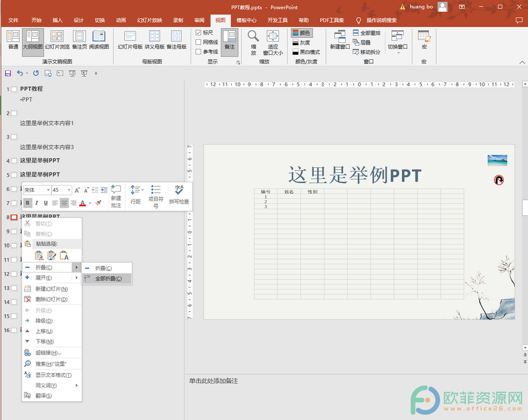Open the font color dropdown arrow

(x=90, y=203)
